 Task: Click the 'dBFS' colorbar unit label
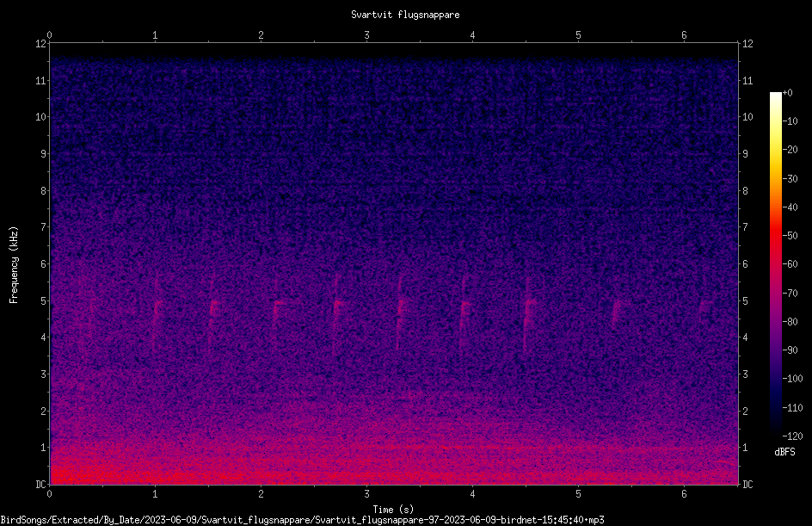click(x=784, y=452)
